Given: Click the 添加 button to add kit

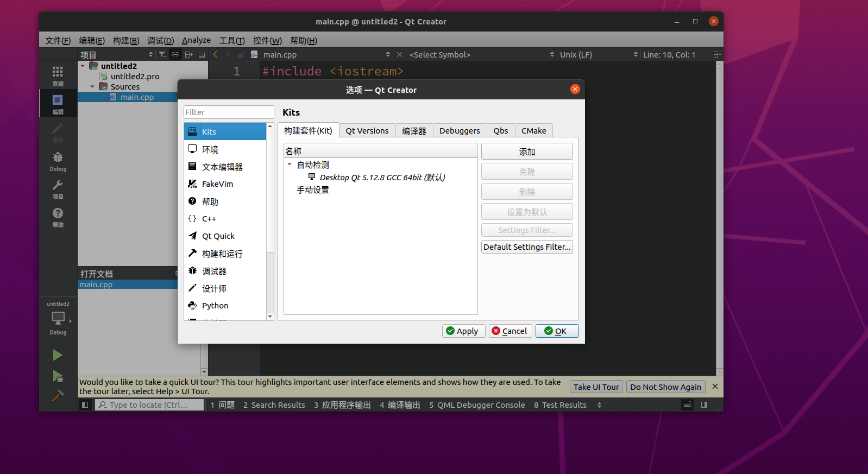Looking at the screenshot, I should (527, 151).
